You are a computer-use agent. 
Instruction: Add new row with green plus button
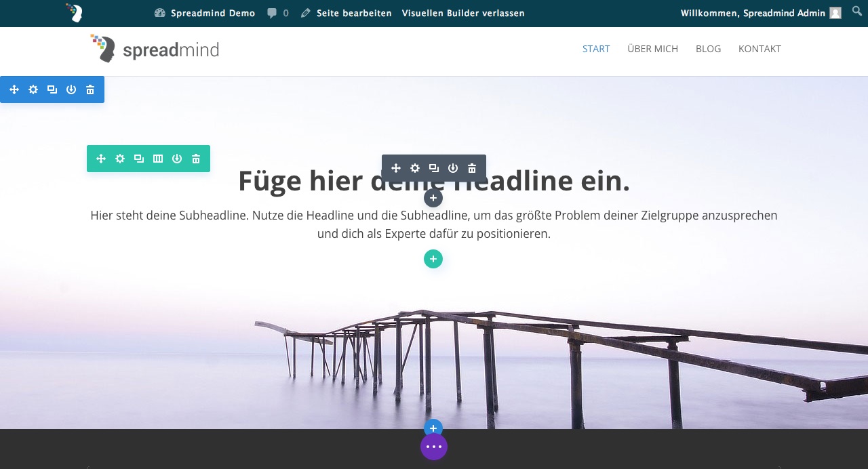433,259
